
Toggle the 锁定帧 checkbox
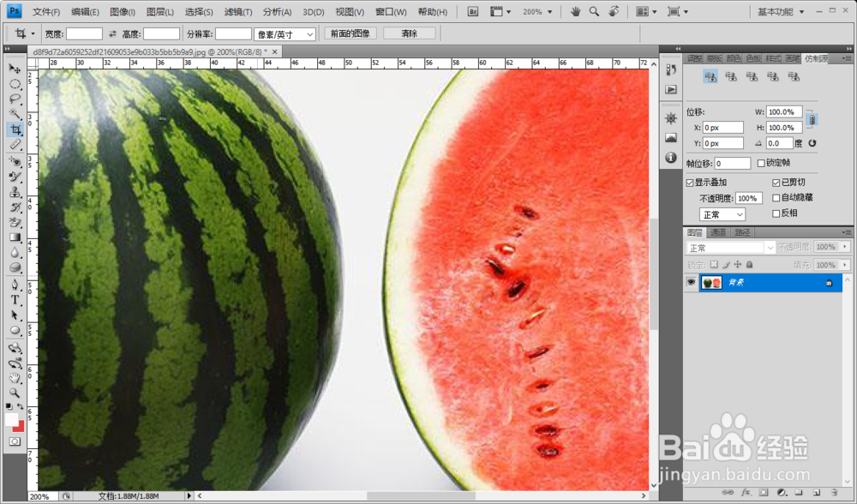pos(761,163)
